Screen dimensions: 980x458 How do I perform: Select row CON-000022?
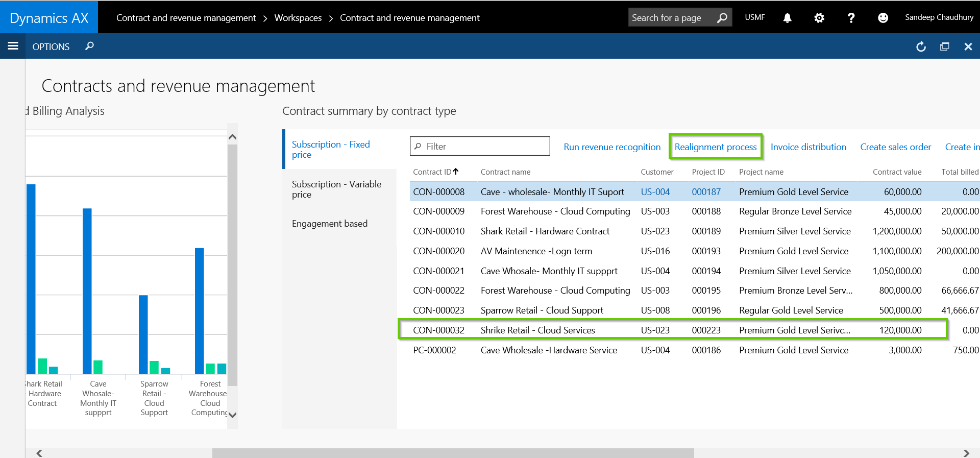694,291
